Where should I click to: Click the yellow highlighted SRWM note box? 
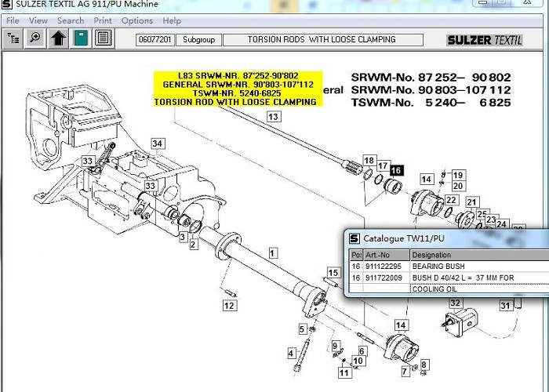238,89
